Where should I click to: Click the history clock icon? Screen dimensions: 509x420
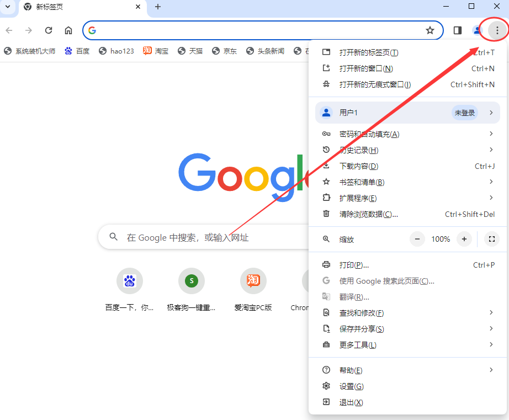click(x=326, y=150)
